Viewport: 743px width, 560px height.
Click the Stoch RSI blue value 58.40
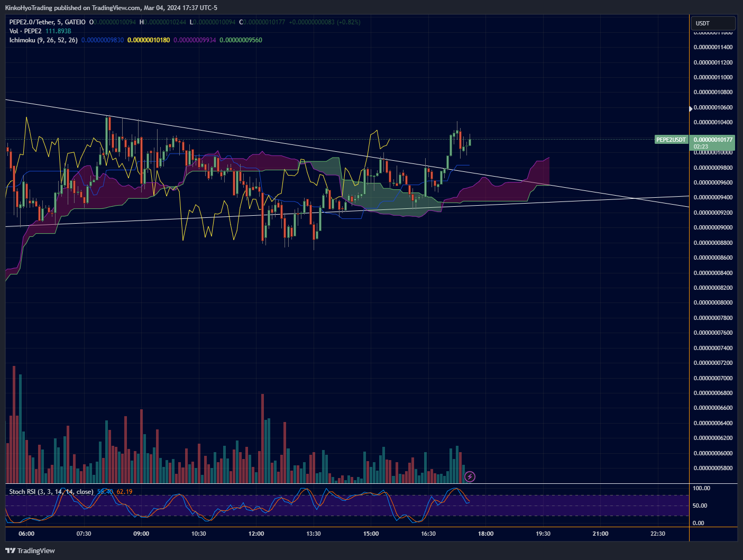click(x=105, y=492)
